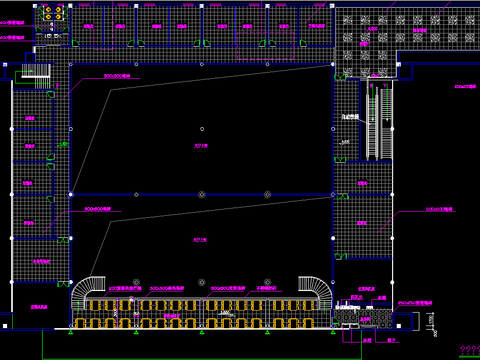Select the center column circle in upper hall
The image size is (480, 360).
click(x=202, y=129)
